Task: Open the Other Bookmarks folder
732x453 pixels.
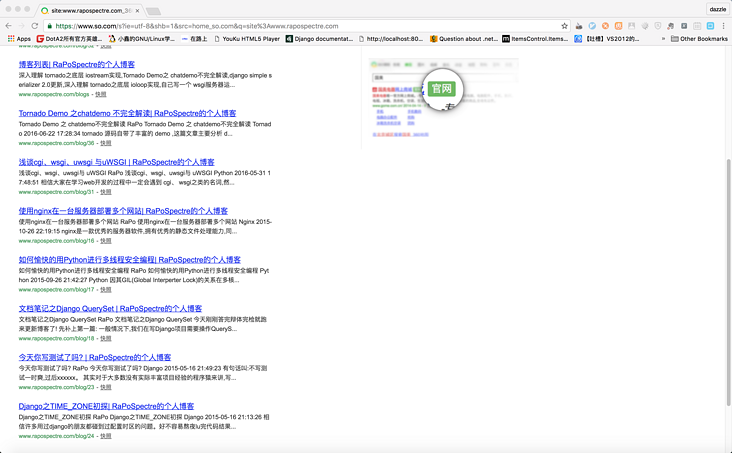Action: click(x=699, y=39)
